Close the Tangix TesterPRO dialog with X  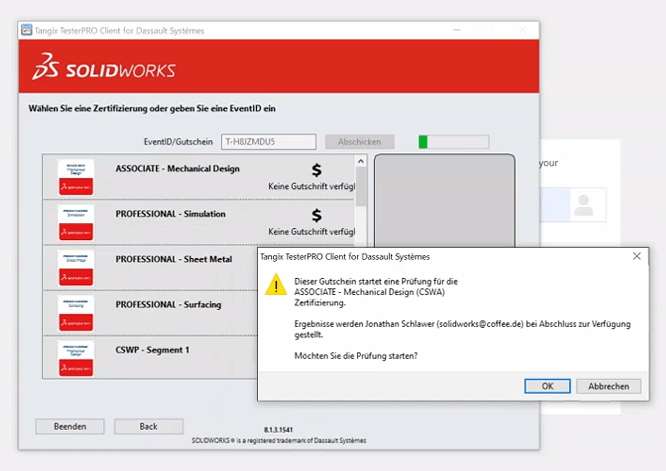point(637,256)
